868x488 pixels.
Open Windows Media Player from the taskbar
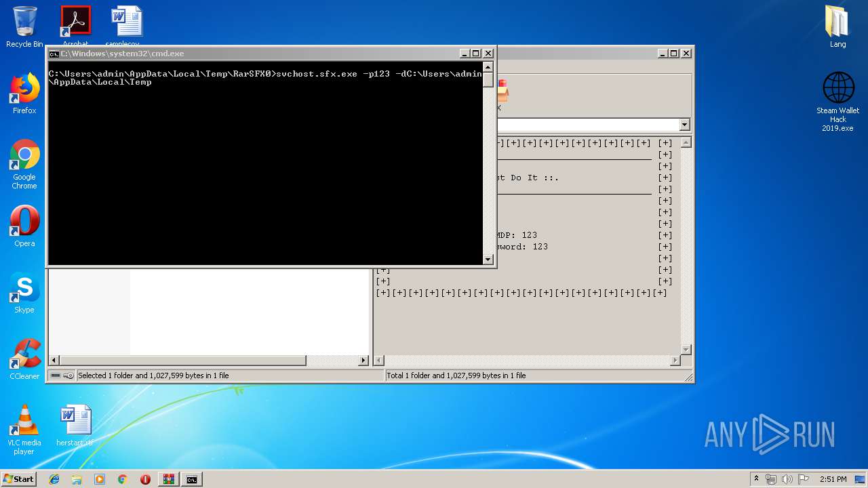point(100,479)
